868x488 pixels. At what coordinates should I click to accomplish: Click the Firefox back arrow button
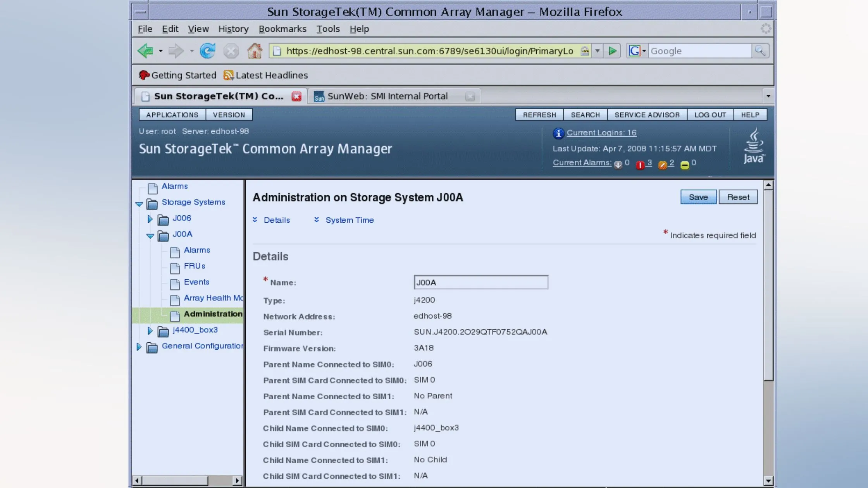click(146, 51)
